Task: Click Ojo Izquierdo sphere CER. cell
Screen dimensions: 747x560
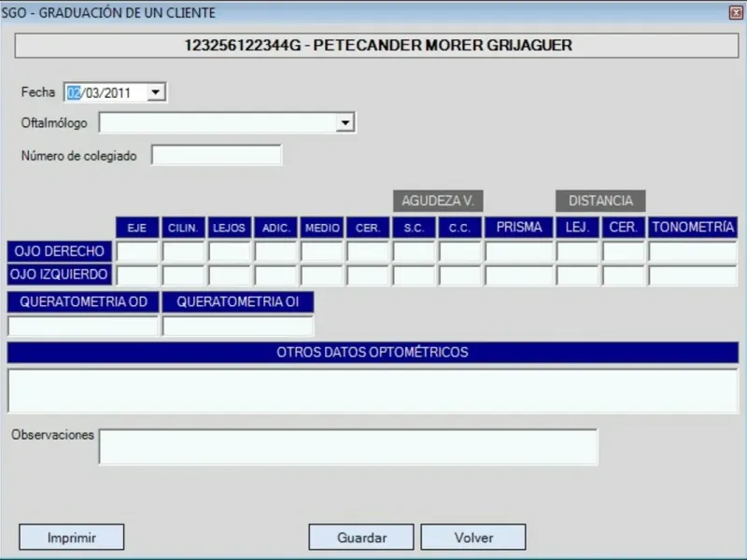Action: coord(368,275)
